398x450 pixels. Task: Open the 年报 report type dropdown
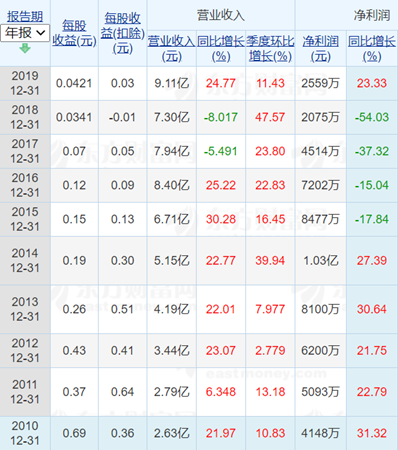pyautogui.click(x=25, y=33)
